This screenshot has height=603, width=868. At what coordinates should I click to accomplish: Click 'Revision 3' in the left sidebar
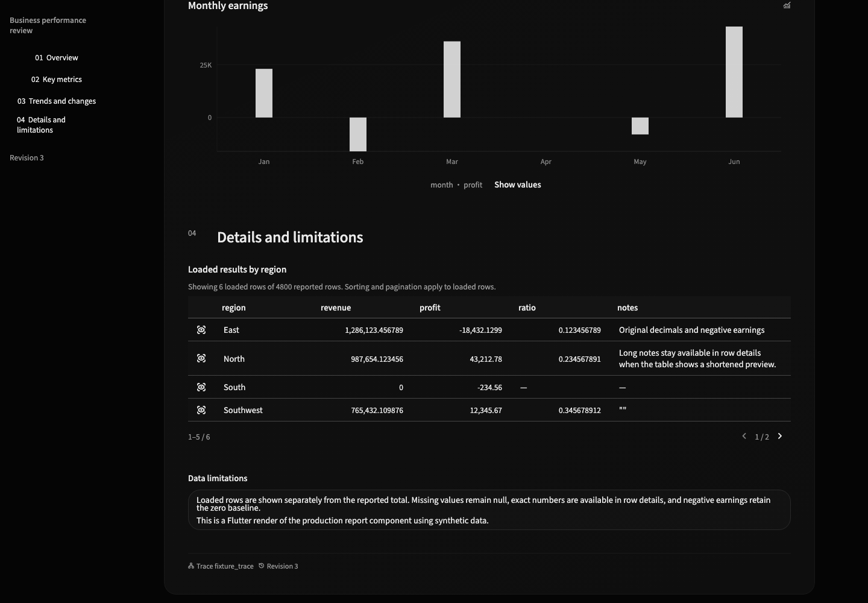(x=27, y=158)
